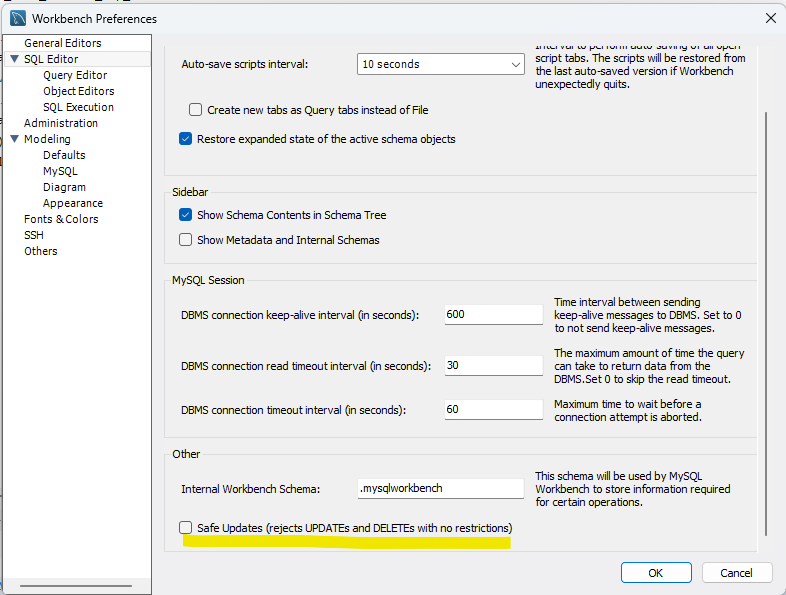Open the SQL Execution preferences page
The image size is (786, 595).
click(x=78, y=107)
